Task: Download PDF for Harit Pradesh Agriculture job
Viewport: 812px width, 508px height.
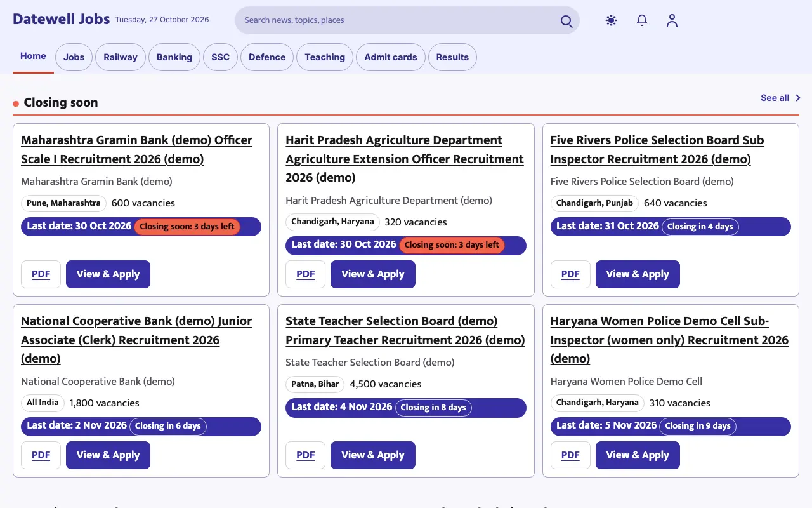Action: [x=306, y=274]
